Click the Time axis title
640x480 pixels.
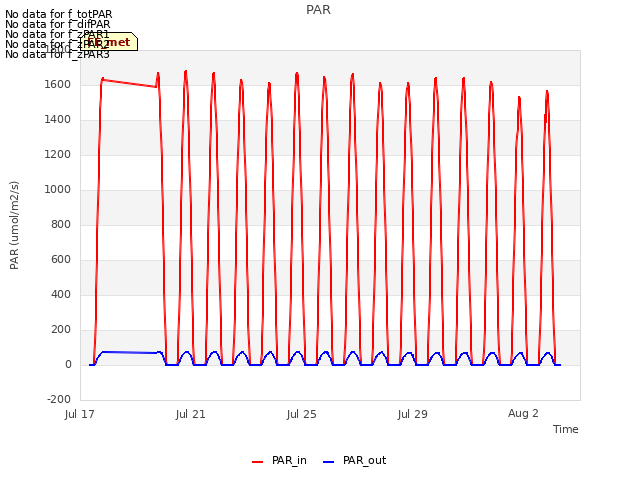566,429
